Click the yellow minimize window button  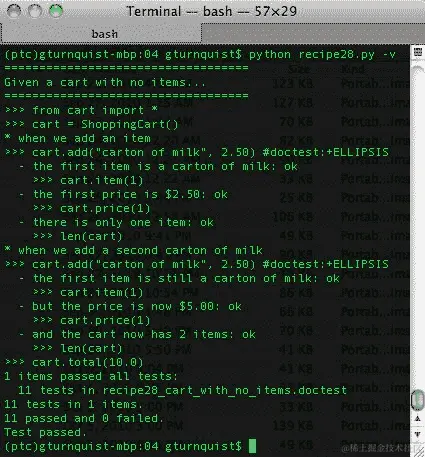(x=35, y=11)
